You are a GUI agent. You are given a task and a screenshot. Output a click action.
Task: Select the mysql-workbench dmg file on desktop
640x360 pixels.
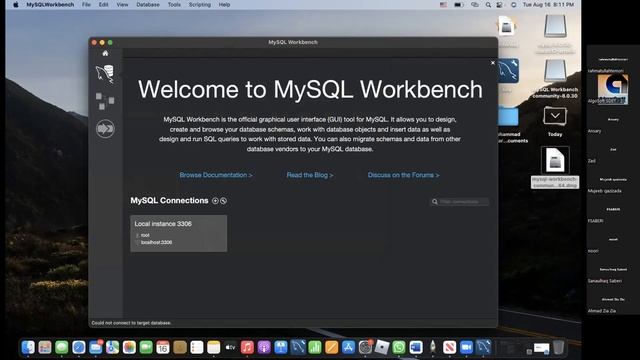555,167
